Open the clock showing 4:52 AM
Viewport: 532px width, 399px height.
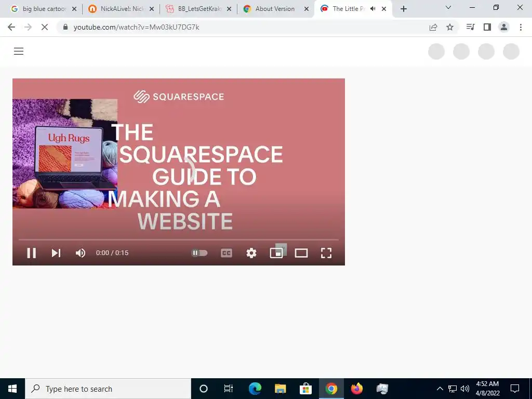click(x=487, y=389)
